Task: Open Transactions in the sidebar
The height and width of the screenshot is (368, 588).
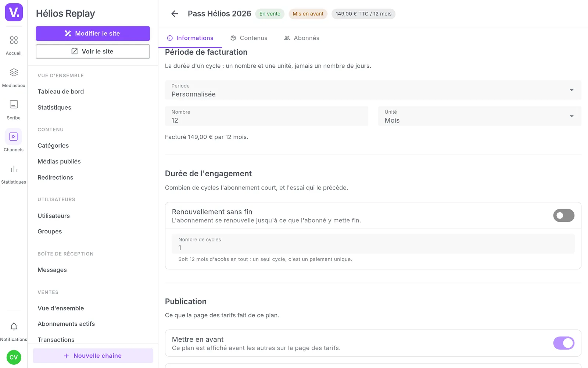Action: tap(56, 339)
